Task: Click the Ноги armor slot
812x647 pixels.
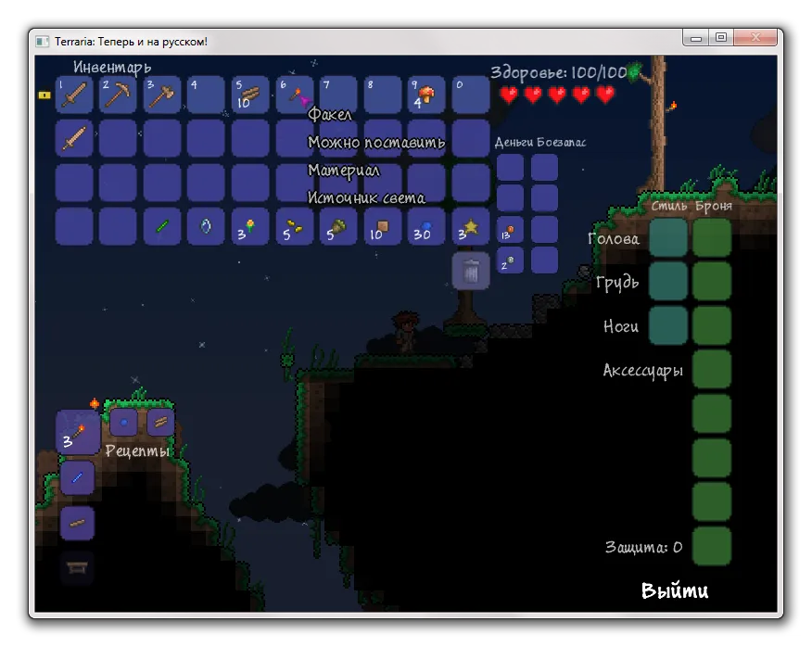Action: pos(712,325)
